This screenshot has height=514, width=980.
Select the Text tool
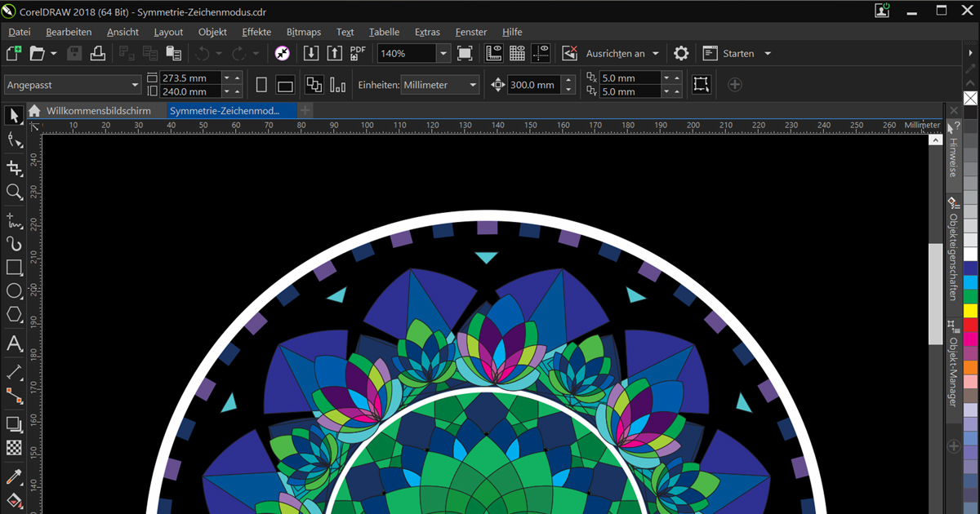[14, 343]
